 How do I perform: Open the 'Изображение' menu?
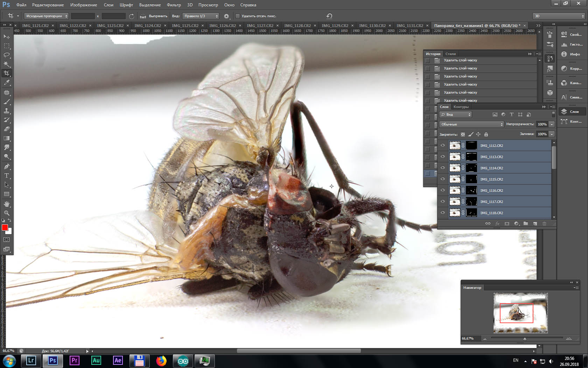[x=84, y=5]
